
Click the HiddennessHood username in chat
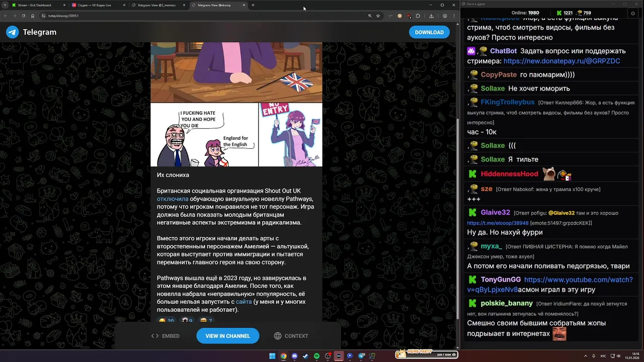pyautogui.click(x=509, y=174)
